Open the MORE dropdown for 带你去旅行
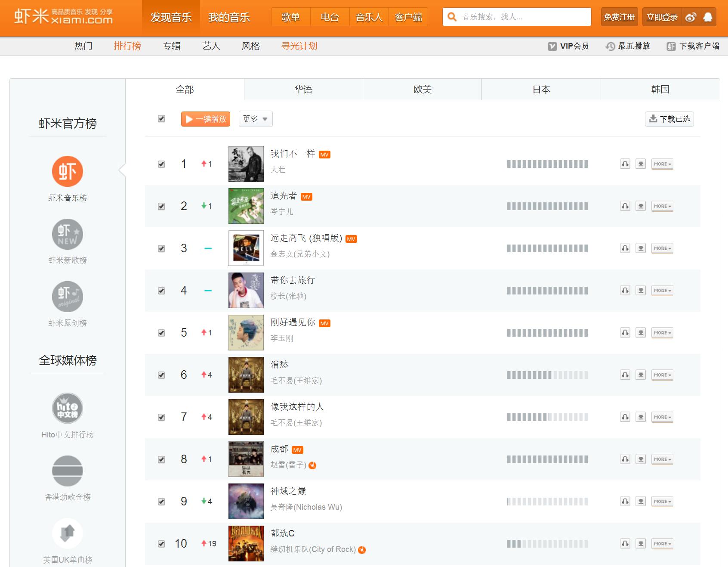Viewport: 728px width, 567px height. pos(662,291)
